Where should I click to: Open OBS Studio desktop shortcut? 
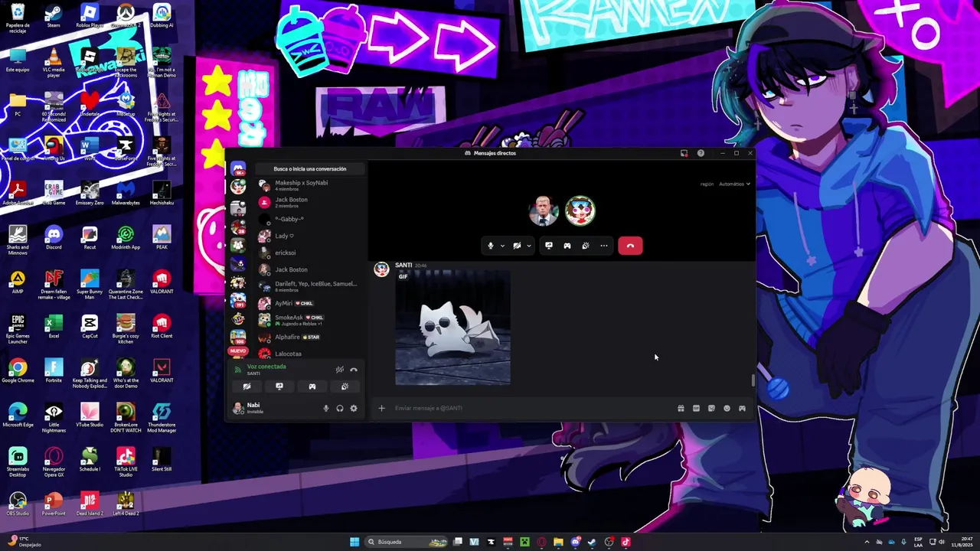point(18,504)
